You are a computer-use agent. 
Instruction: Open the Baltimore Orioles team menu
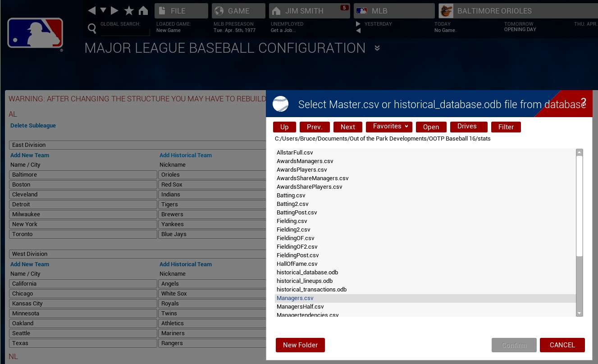[x=494, y=11]
